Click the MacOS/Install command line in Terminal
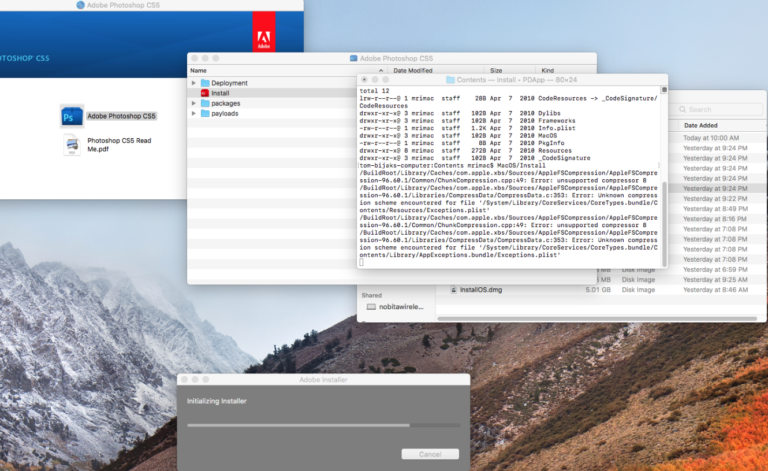 pos(453,165)
